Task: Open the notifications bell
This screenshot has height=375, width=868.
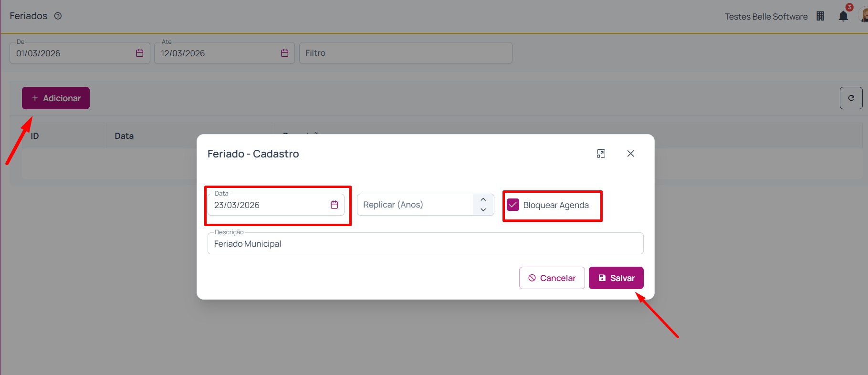Action: (843, 16)
